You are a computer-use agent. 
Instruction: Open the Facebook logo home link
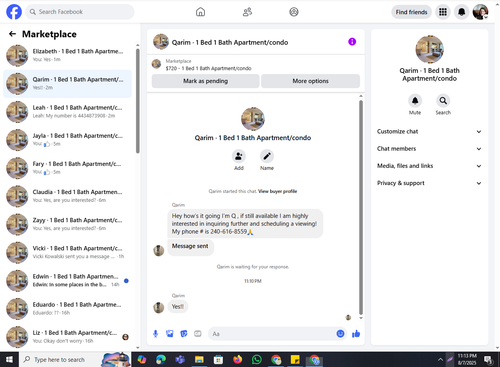tap(14, 12)
